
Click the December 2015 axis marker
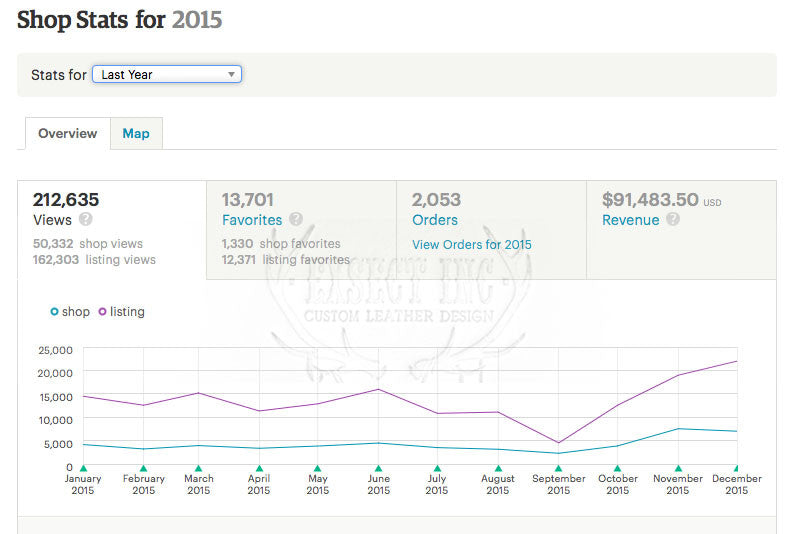point(737,468)
